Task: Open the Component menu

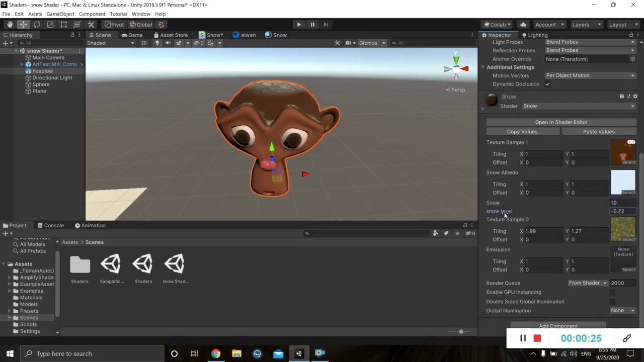Action: click(x=92, y=14)
